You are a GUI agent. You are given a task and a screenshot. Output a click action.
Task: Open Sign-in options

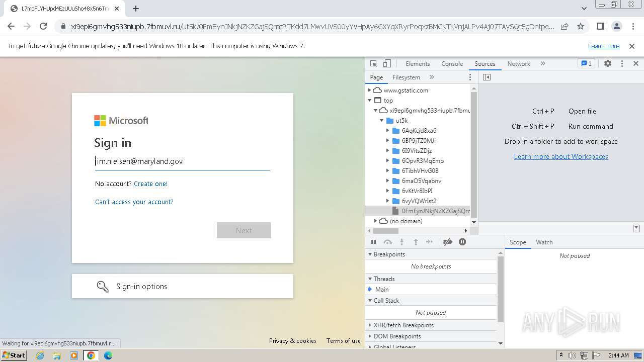coord(183,286)
